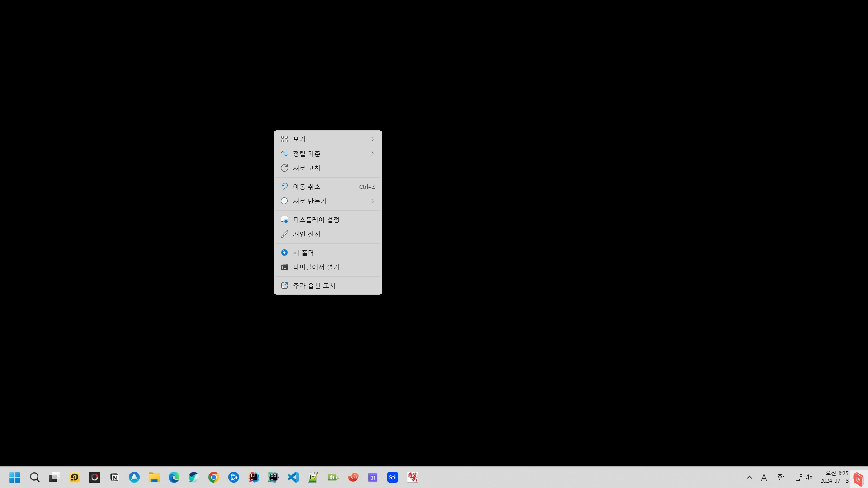The image size is (868, 488).
Task: Expand the 보기 submenu
Action: (328, 139)
